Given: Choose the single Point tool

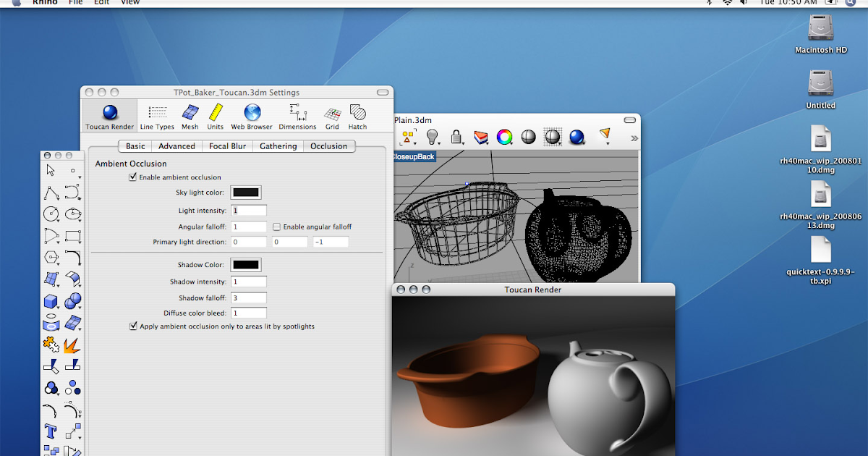Looking at the screenshot, I should point(72,171).
